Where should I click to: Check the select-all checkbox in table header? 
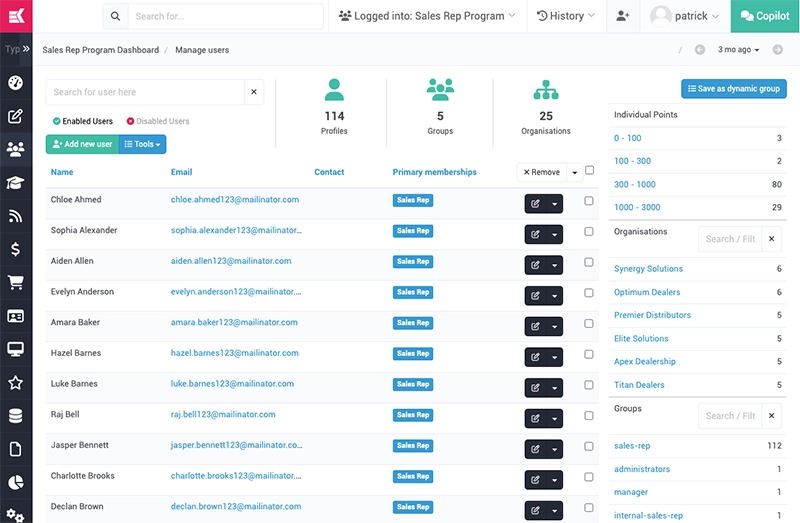(x=589, y=171)
